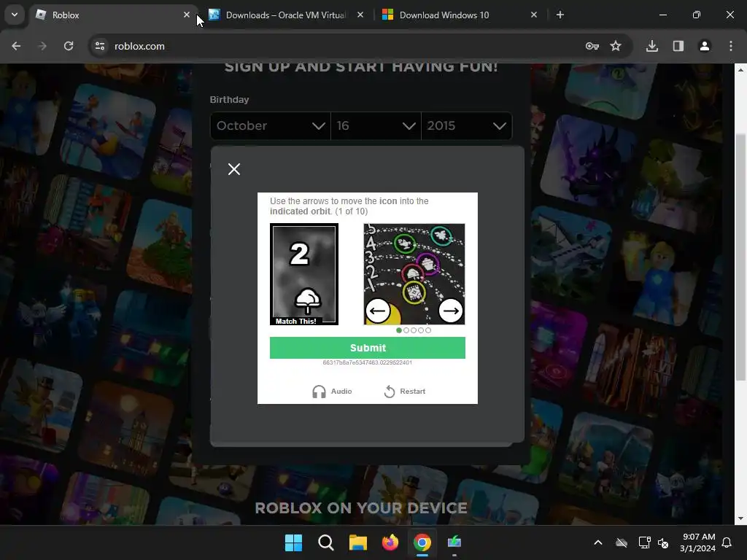Click the left arrow in the captcha puzzle
The width and height of the screenshot is (747, 560).
tap(378, 311)
